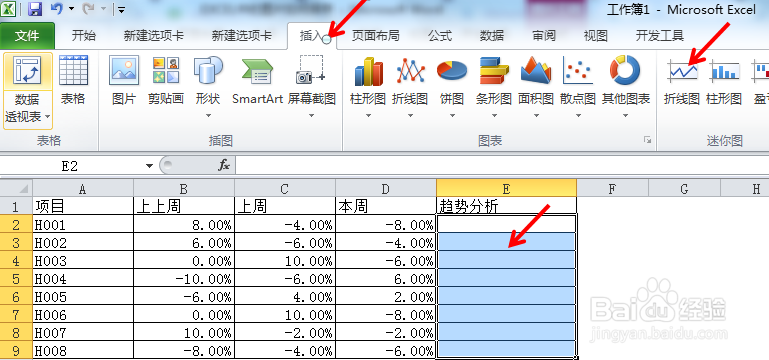The image size is (769, 360).
Task: Insert a Bar chart (条形图)
Action: [494, 81]
